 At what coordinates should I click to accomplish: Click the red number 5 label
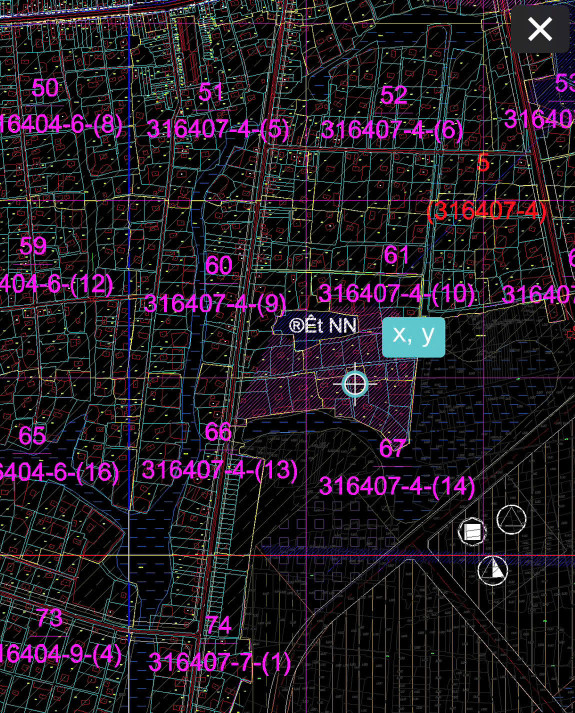[x=484, y=162]
